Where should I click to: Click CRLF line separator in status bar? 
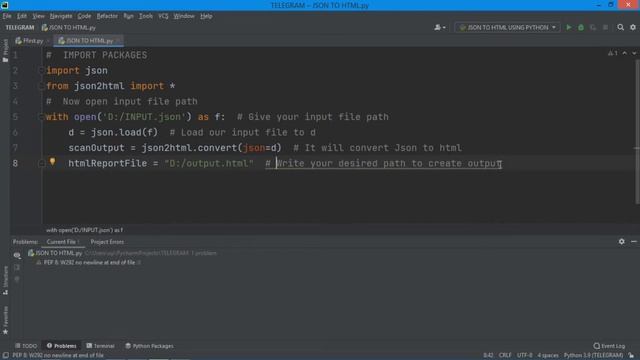tap(504, 356)
